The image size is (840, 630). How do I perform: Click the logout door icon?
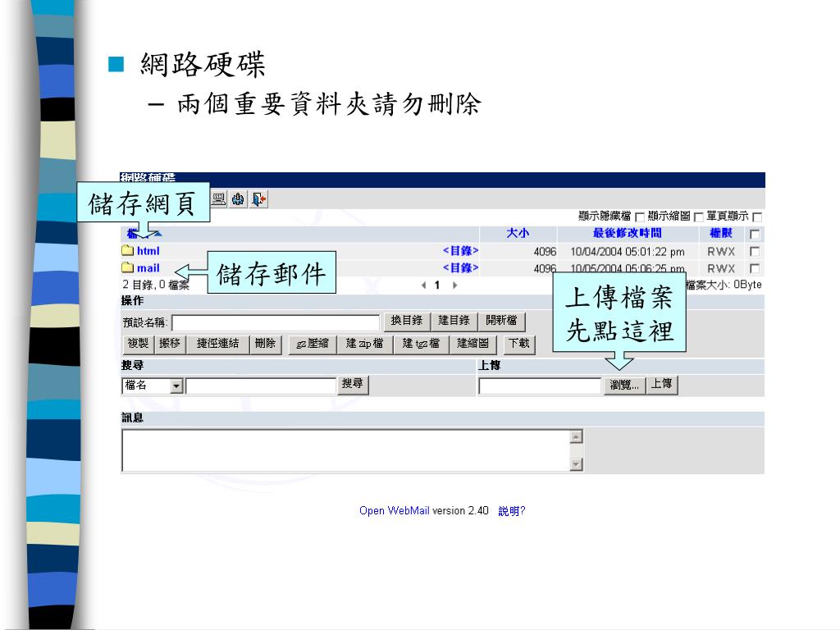click(258, 199)
